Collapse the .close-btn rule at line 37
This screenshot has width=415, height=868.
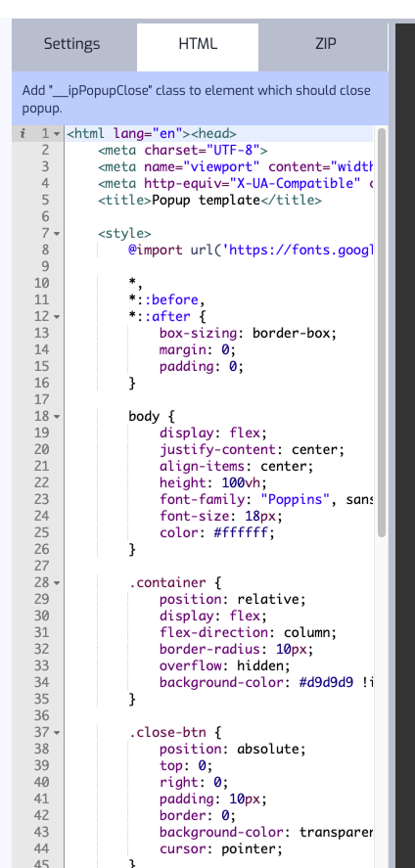click(57, 732)
